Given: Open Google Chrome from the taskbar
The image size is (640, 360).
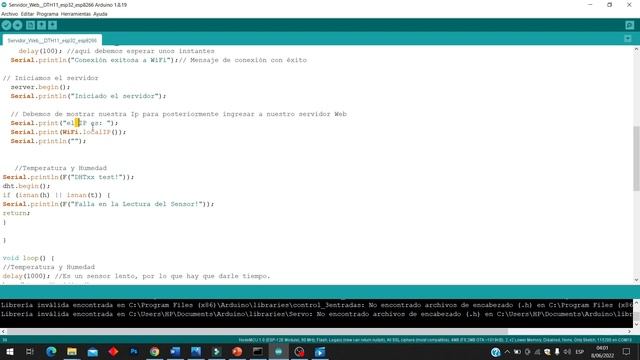Looking at the screenshot, I should click(154, 351).
